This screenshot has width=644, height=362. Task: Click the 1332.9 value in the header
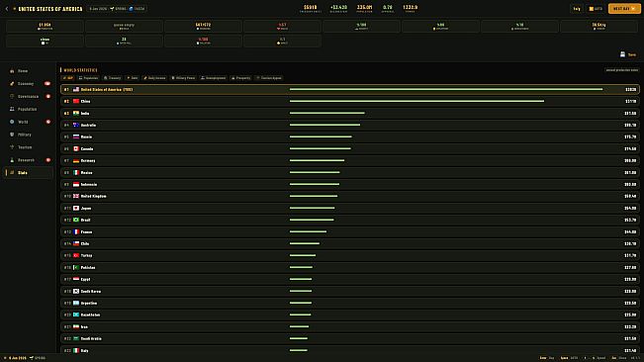point(410,7)
